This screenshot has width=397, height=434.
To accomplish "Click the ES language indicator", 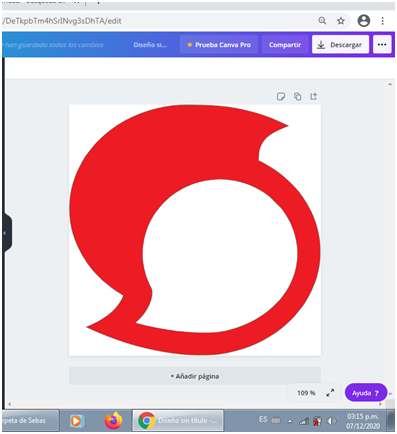I will (x=263, y=419).
